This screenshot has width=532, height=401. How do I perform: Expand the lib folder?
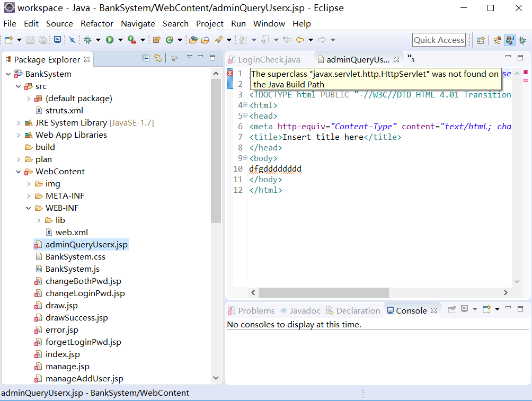(38, 220)
